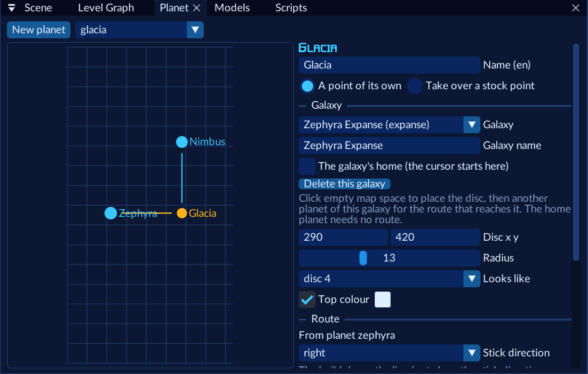Open the Top colour swatch
Viewport: 588px width, 374px height.
[x=382, y=299]
